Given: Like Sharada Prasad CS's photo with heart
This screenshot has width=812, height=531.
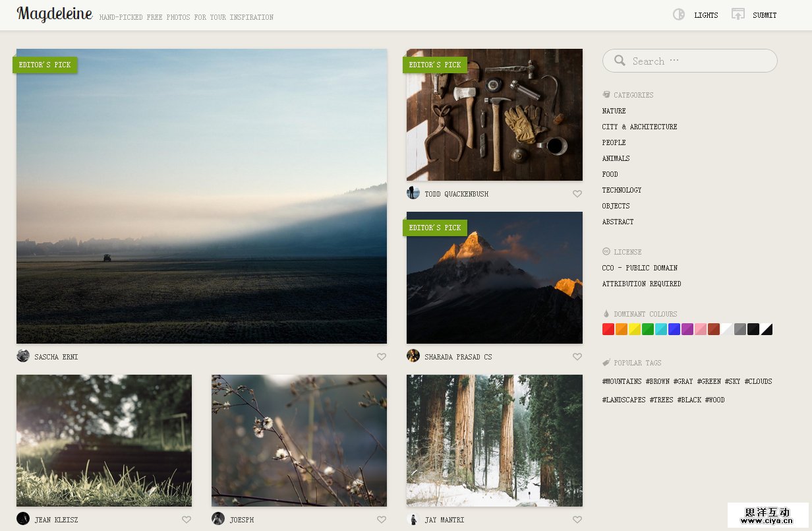Looking at the screenshot, I should pyautogui.click(x=577, y=357).
